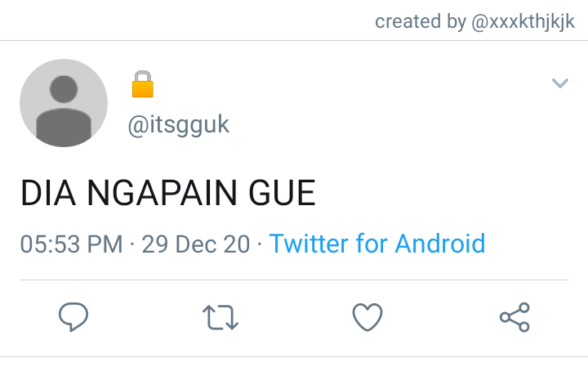Click the 29 Dec 20 date

(x=196, y=244)
